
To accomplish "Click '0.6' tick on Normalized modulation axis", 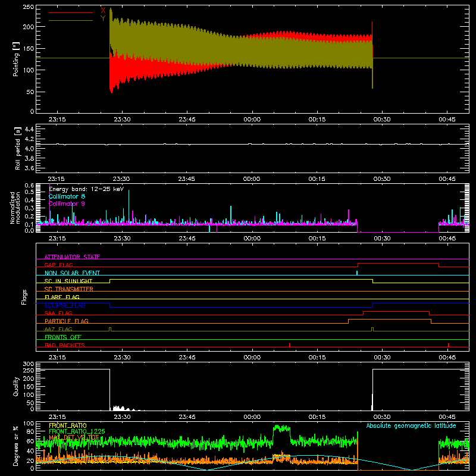I will (x=29, y=185).
